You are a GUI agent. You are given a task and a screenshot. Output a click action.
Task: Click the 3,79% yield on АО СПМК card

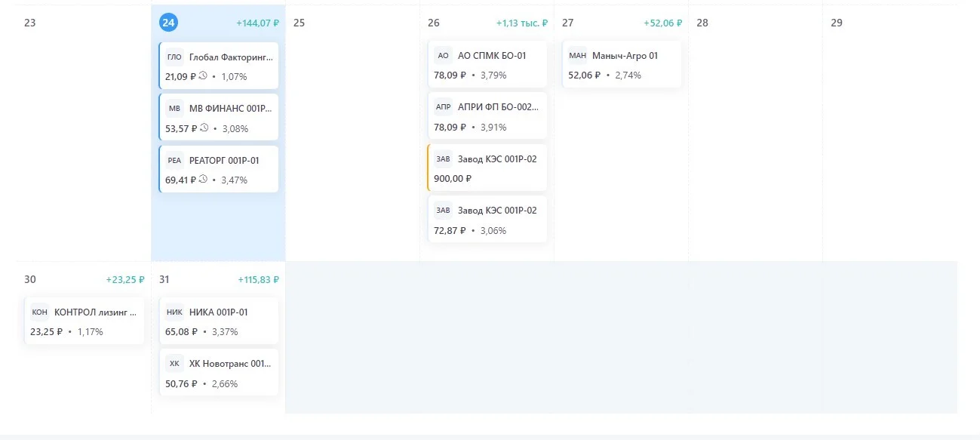click(493, 75)
